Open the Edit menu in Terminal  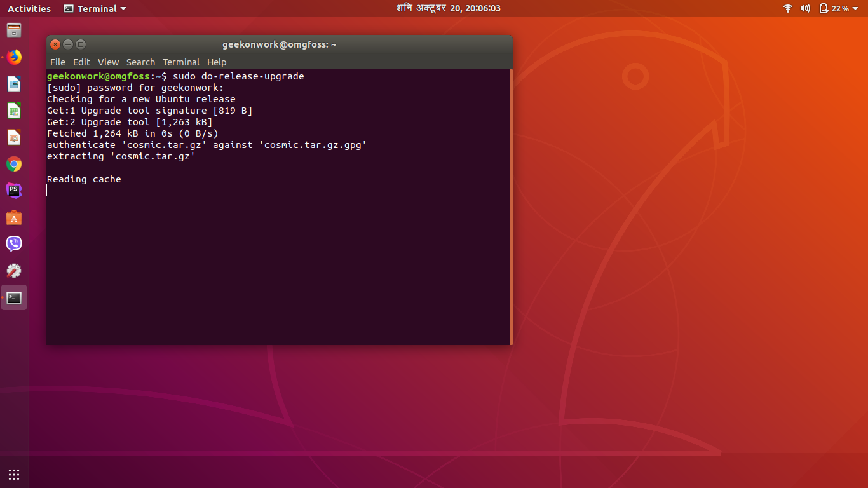tap(81, 62)
